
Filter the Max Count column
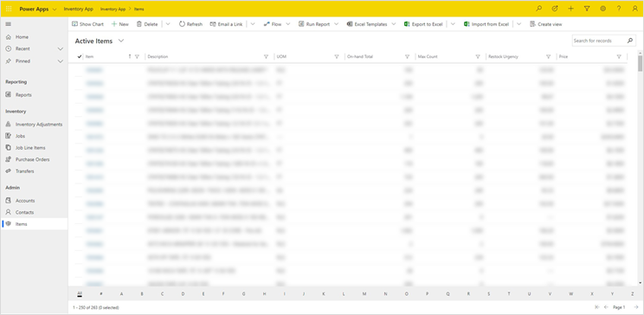(x=478, y=56)
